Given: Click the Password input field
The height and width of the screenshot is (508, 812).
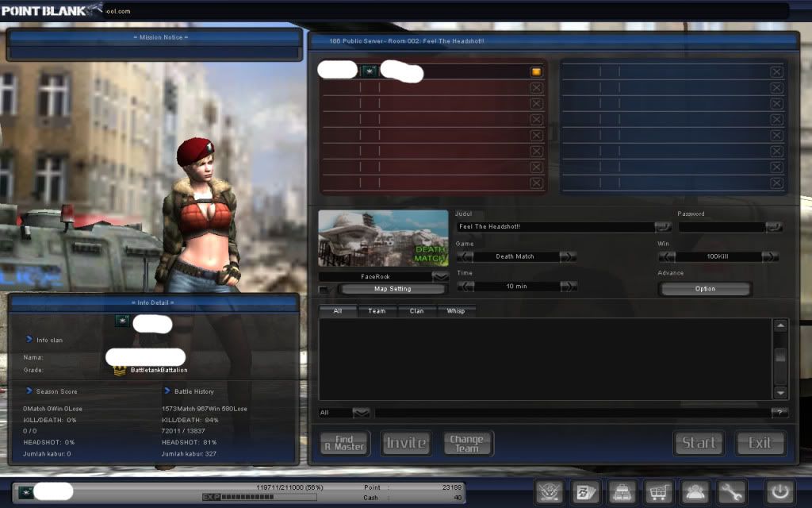Looking at the screenshot, I should pos(722,226).
